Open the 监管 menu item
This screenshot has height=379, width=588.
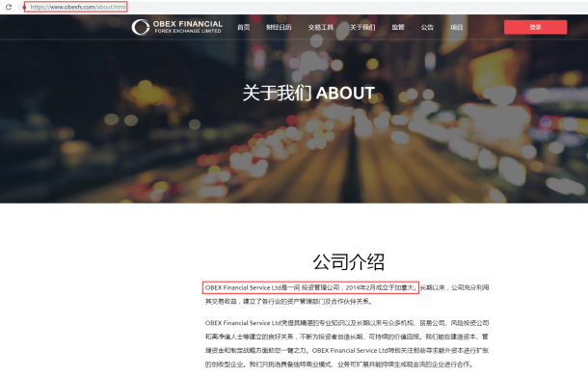(398, 27)
